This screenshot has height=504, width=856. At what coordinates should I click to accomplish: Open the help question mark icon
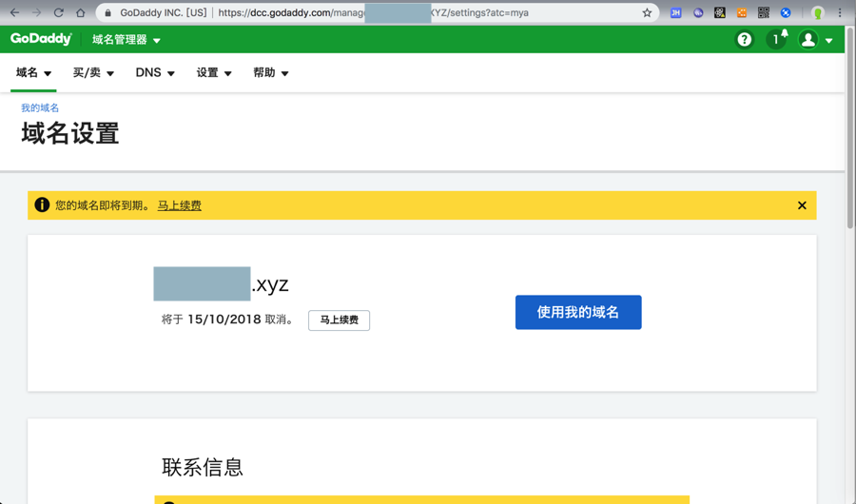[x=744, y=39]
